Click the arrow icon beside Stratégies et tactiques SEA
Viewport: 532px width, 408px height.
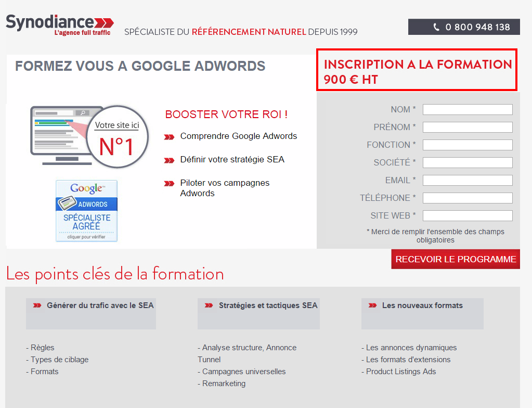pos(209,305)
